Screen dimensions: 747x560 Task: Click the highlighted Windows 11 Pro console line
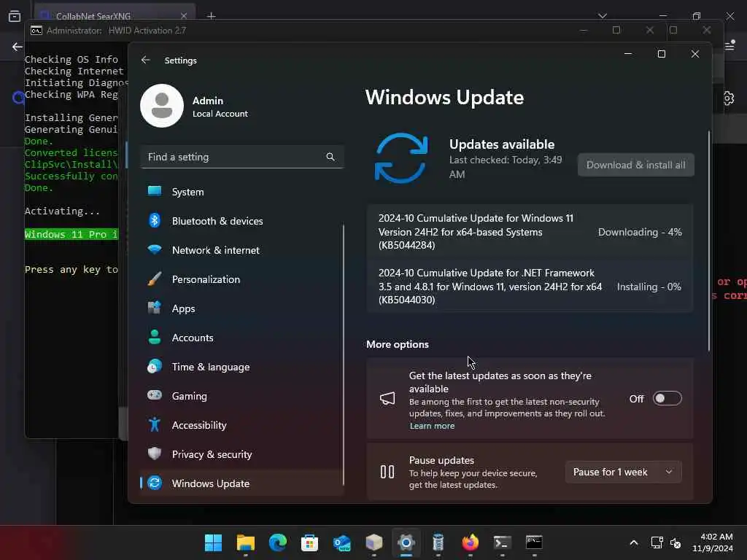coord(71,234)
